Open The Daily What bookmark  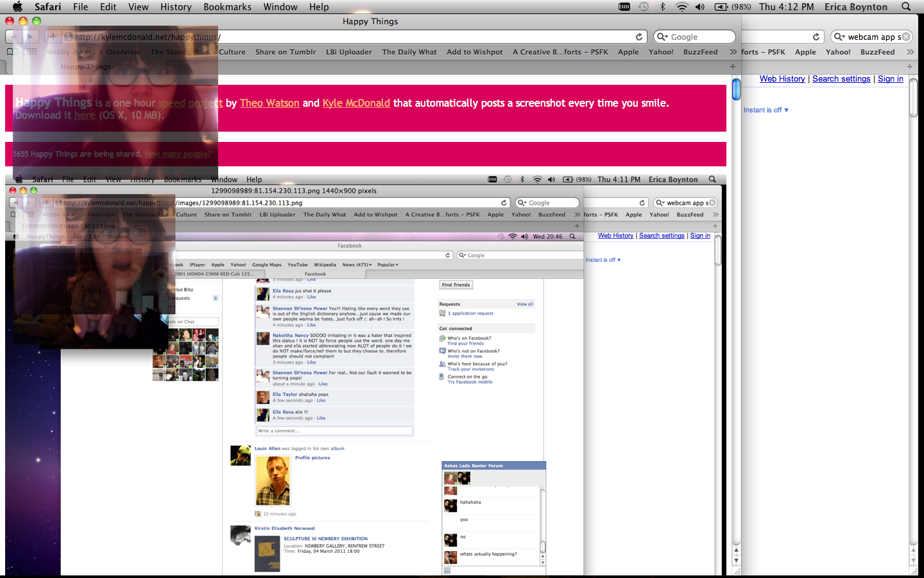[409, 52]
